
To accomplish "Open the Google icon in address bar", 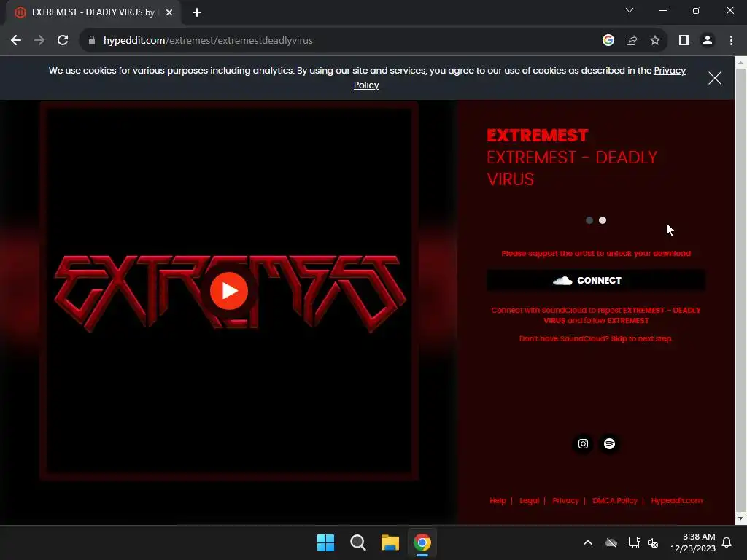I will [x=608, y=41].
